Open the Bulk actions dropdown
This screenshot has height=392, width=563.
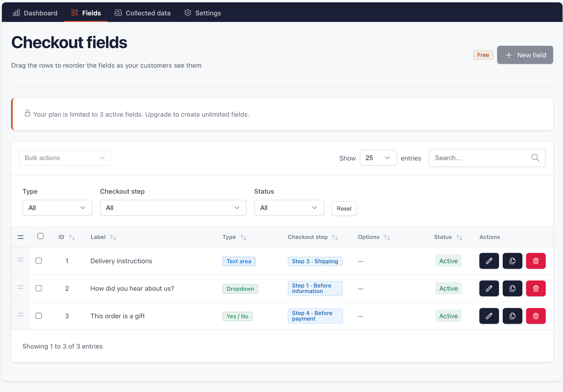click(x=65, y=158)
